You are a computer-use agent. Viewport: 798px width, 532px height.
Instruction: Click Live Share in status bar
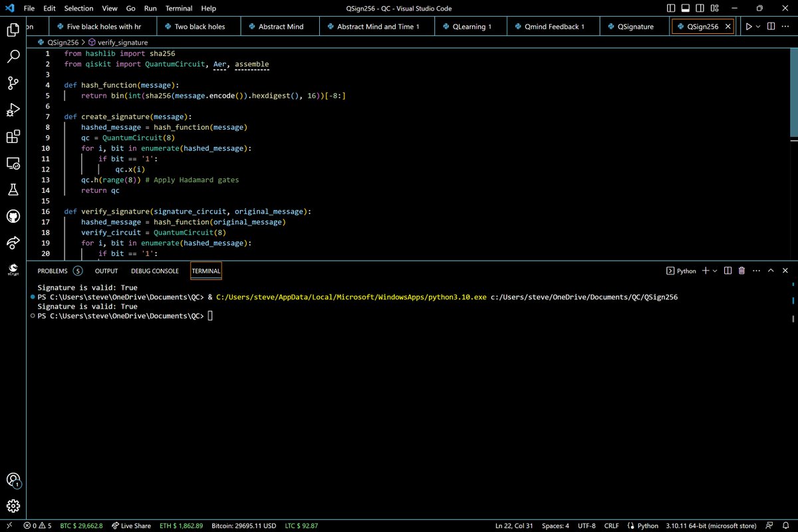coord(132,525)
